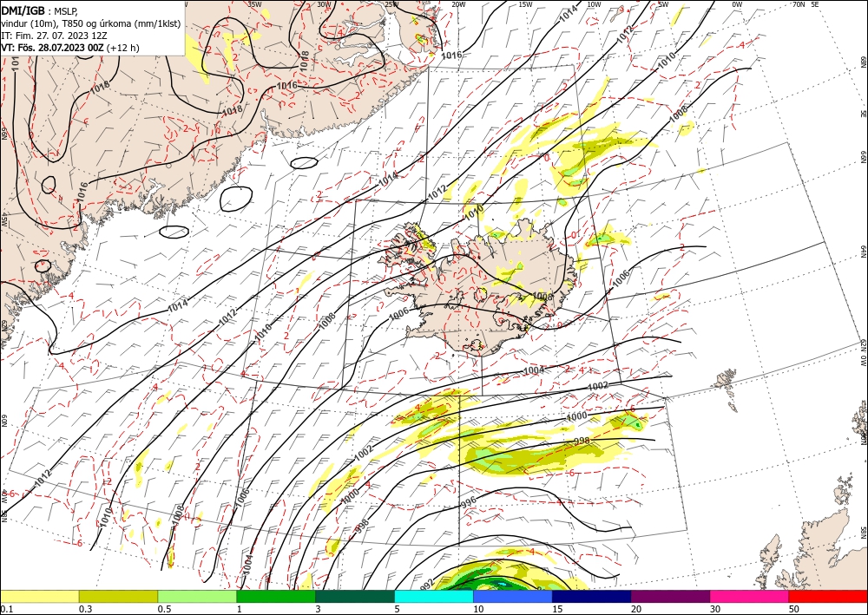Click the '50' legend value label

click(794, 609)
